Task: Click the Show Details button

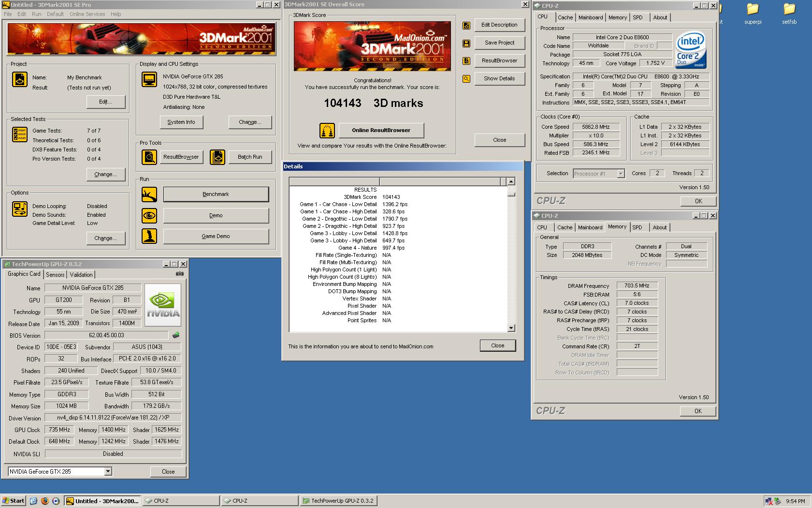Action: 499,79
